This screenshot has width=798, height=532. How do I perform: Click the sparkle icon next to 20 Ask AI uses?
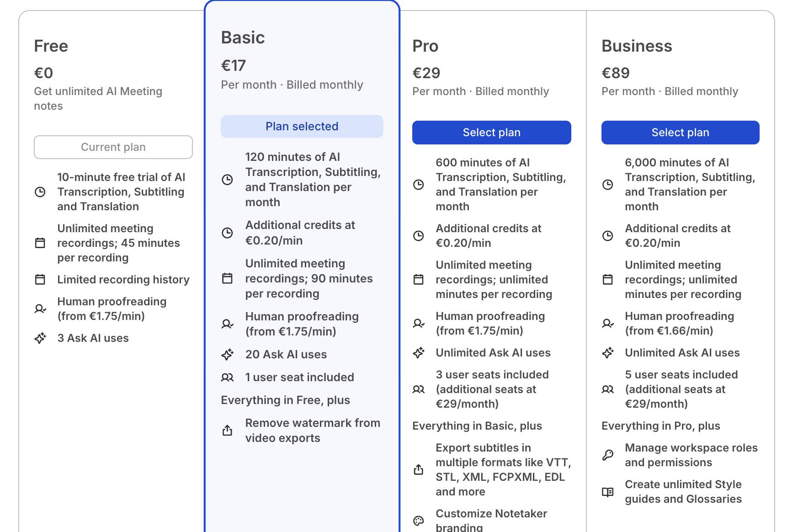click(x=227, y=354)
